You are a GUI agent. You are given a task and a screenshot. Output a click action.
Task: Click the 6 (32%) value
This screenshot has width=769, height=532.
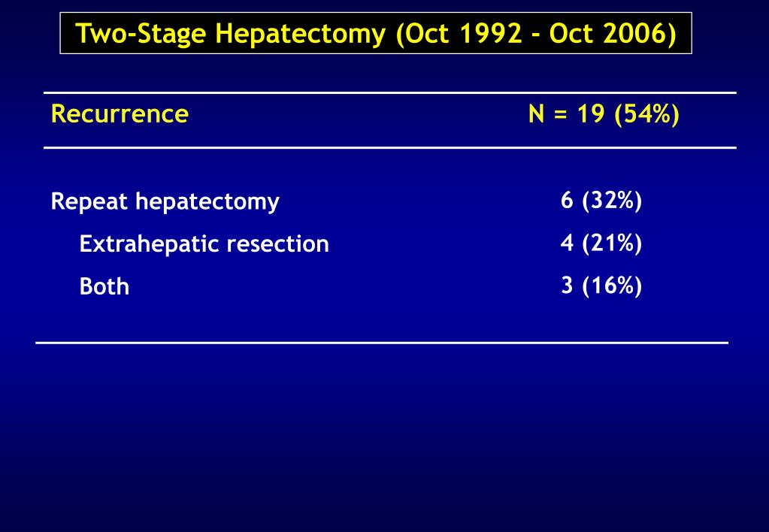pyautogui.click(x=601, y=200)
